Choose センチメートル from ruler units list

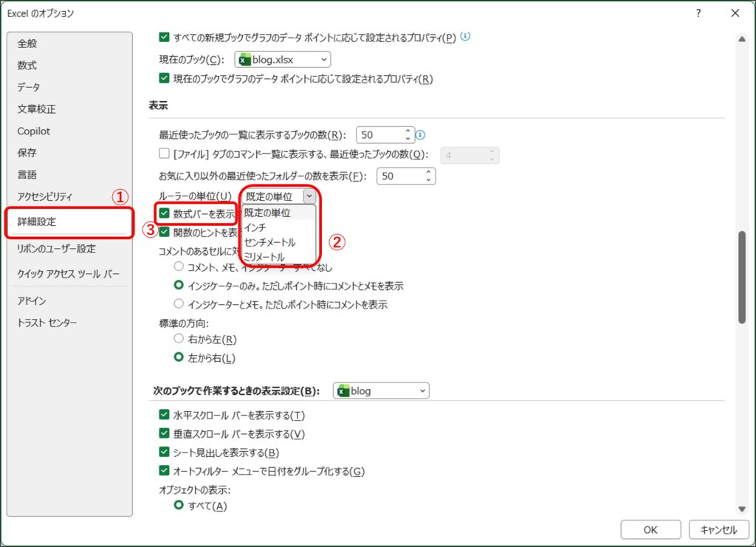[x=269, y=242]
